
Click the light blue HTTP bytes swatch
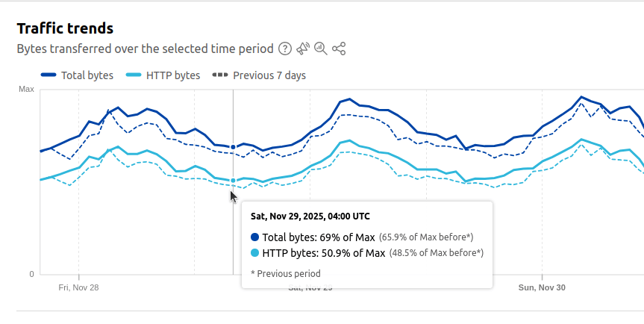pyautogui.click(x=134, y=75)
